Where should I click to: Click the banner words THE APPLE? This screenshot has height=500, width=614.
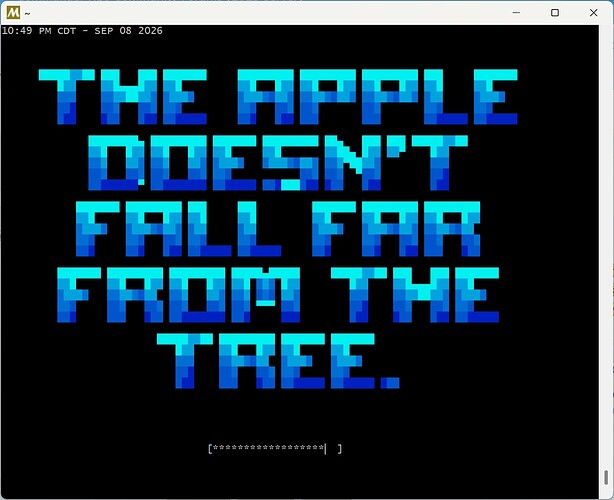(278, 97)
